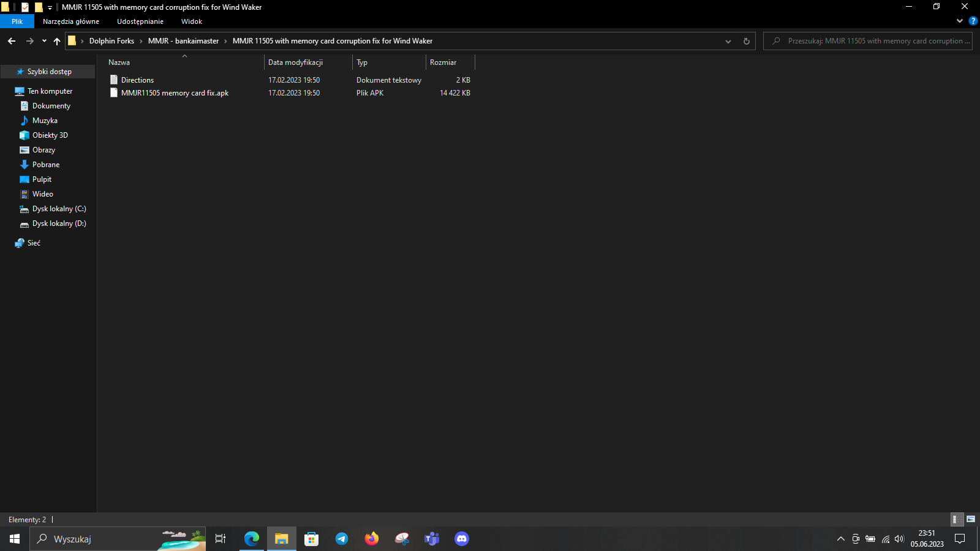Open the battery status tray icon
The image size is (980, 551).
870,539
